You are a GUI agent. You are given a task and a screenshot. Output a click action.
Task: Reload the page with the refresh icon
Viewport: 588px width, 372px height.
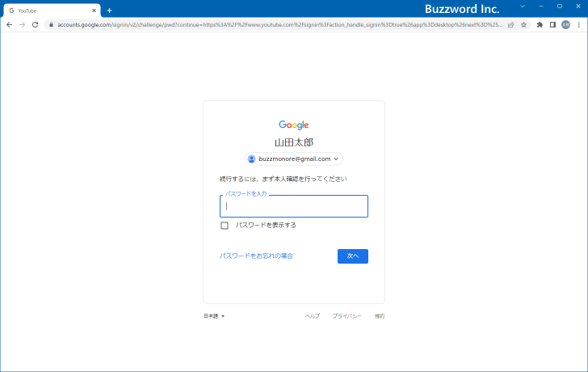coord(36,25)
